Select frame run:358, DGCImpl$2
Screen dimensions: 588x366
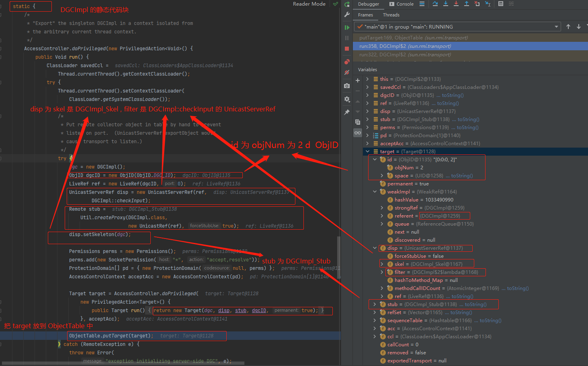[470, 46]
